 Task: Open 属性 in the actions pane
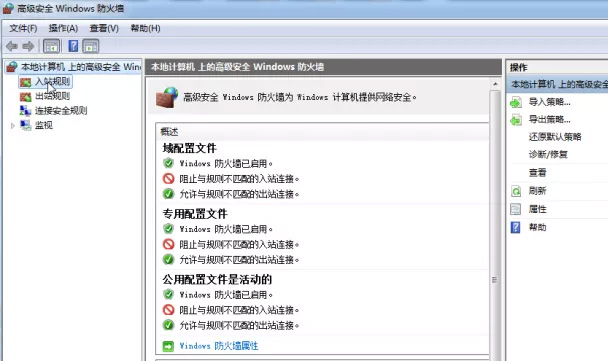coord(537,209)
